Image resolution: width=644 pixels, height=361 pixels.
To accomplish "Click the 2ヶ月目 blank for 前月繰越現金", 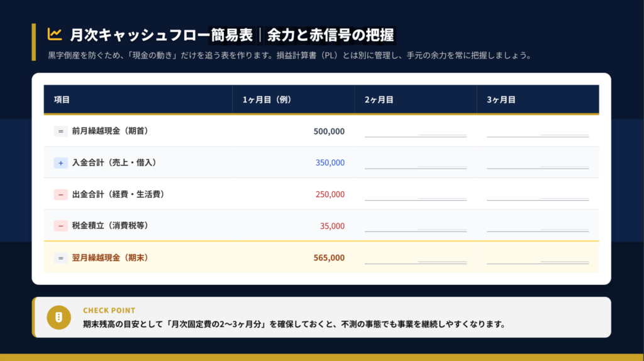I will [x=415, y=131].
